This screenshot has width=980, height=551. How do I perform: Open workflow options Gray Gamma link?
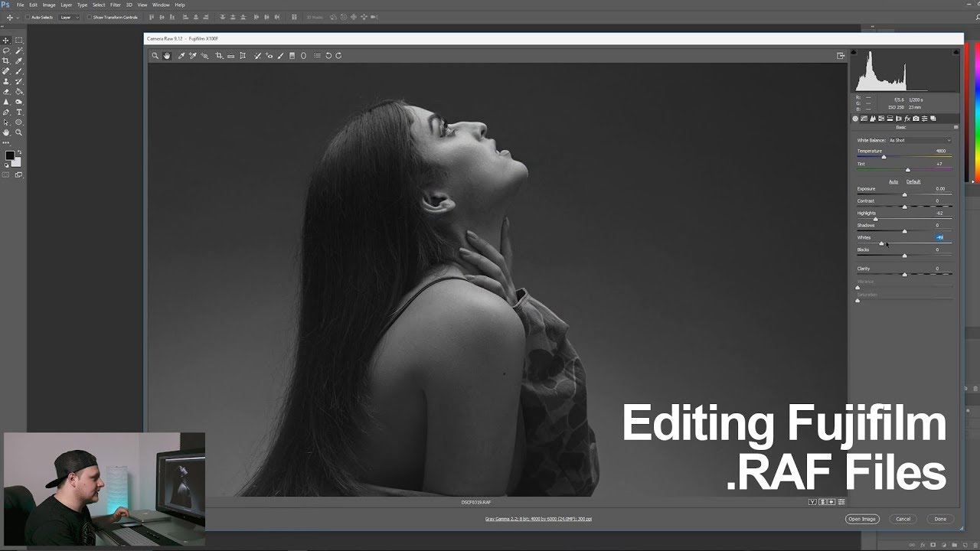538,519
